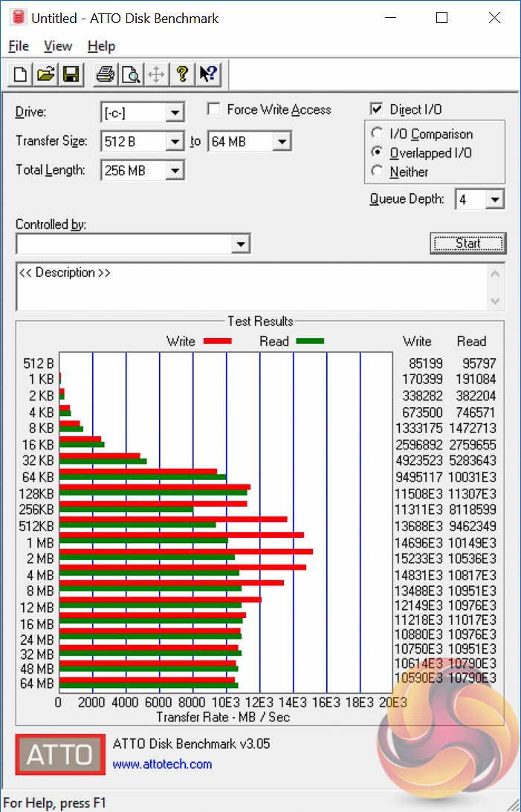This screenshot has width=521, height=812.
Task: Click the green read bar for 64 KB
Action: coord(143,477)
